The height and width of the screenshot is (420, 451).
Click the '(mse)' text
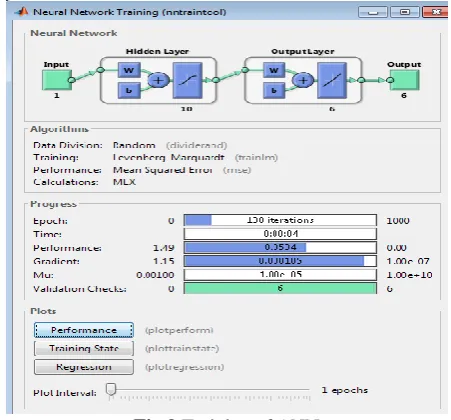[237, 170]
